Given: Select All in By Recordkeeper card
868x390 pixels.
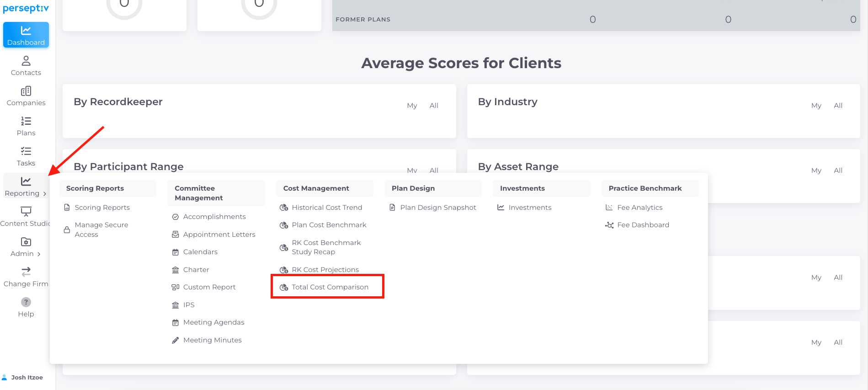Looking at the screenshot, I should click(434, 106).
